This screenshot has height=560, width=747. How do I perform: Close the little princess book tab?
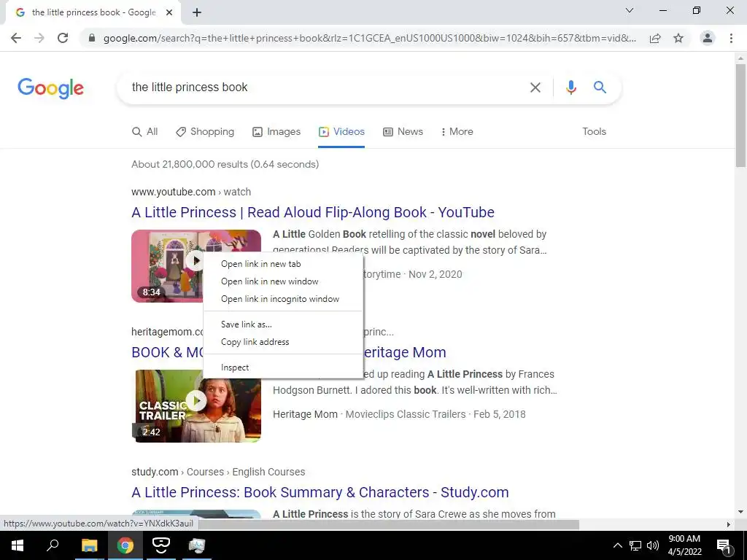(169, 12)
